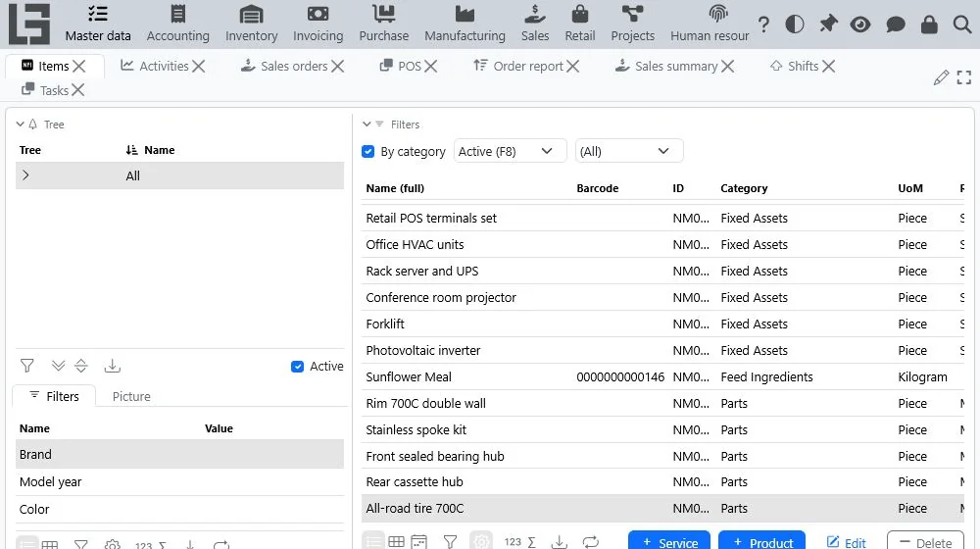This screenshot has width=980, height=549.
Task: Open the Active (F8) dropdown
Action: coord(510,151)
